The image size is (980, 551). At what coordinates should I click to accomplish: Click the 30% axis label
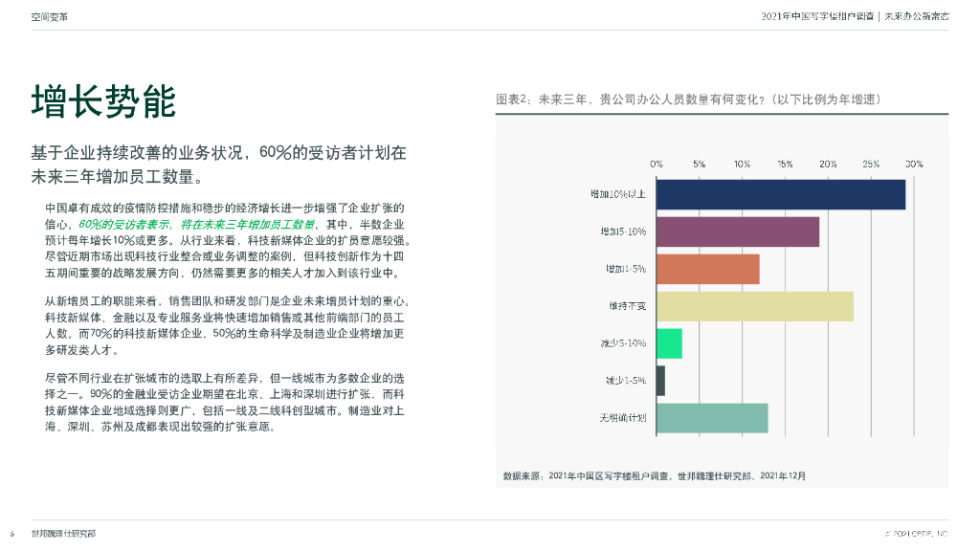click(914, 164)
